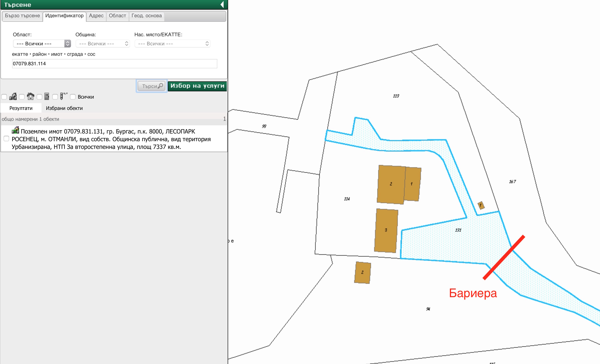The width and height of the screenshot is (600, 364).
Task: Switch to Бързо търсене tab
Action: [22, 16]
